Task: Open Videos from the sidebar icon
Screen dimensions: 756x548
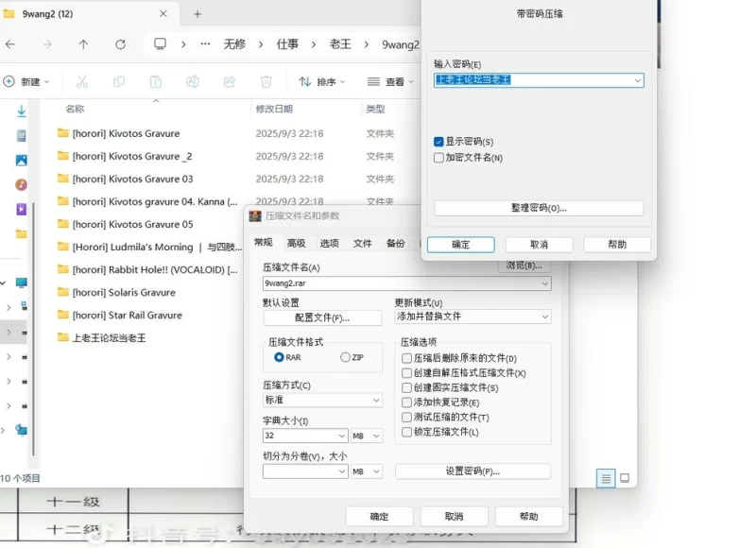Action: [x=21, y=209]
